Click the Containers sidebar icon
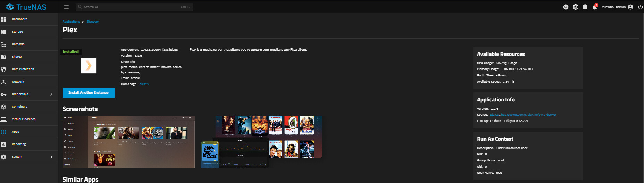644x183 pixels. pos(3,107)
